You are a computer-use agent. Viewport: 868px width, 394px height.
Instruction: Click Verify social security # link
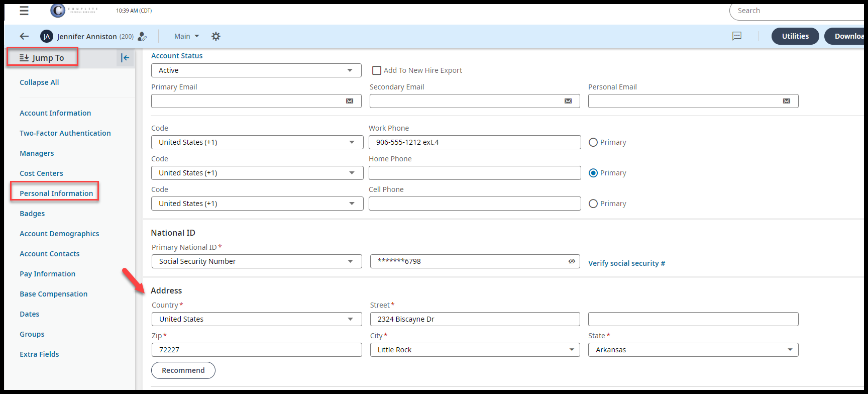click(626, 263)
